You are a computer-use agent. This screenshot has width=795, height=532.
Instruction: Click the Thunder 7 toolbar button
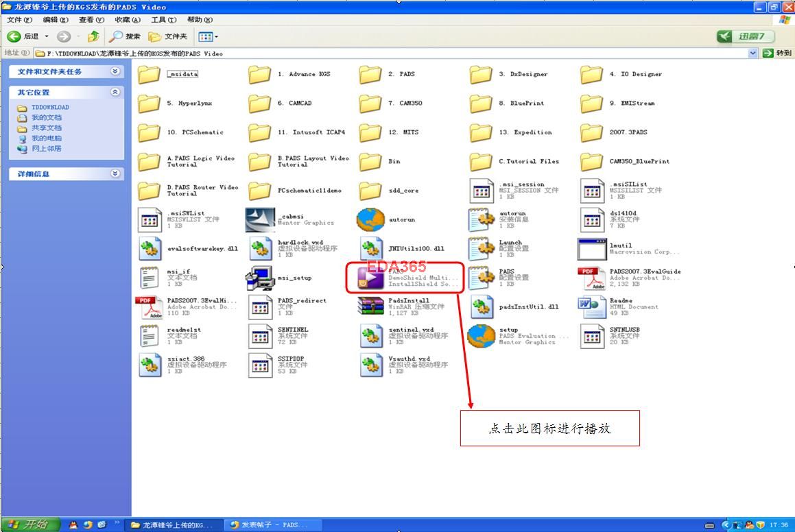coord(746,36)
